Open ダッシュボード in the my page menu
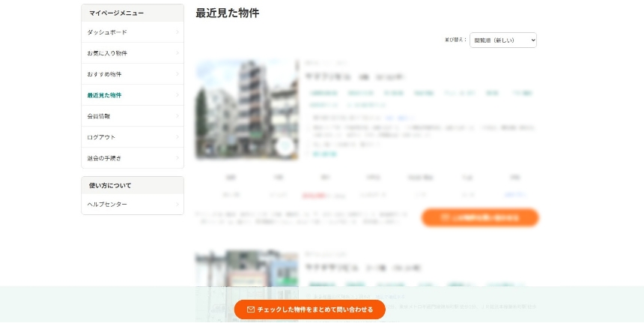Screen dimensions: 644x323 133,32
